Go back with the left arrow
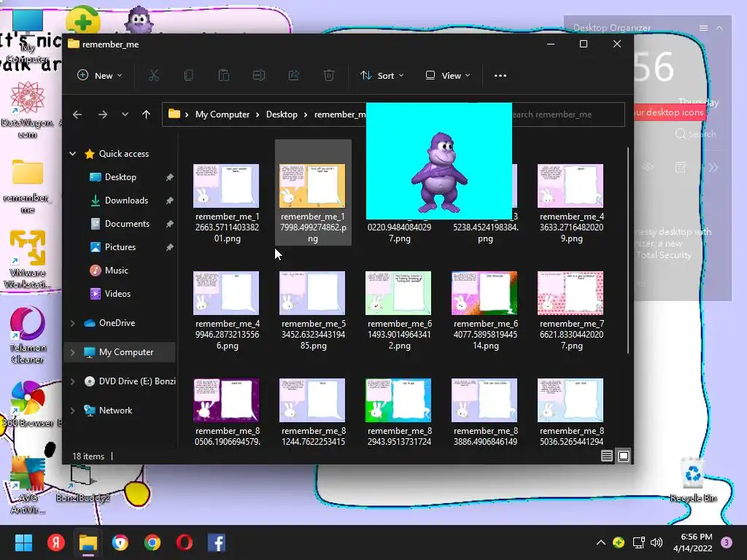This screenshot has width=747, height=560. (77, 114)
